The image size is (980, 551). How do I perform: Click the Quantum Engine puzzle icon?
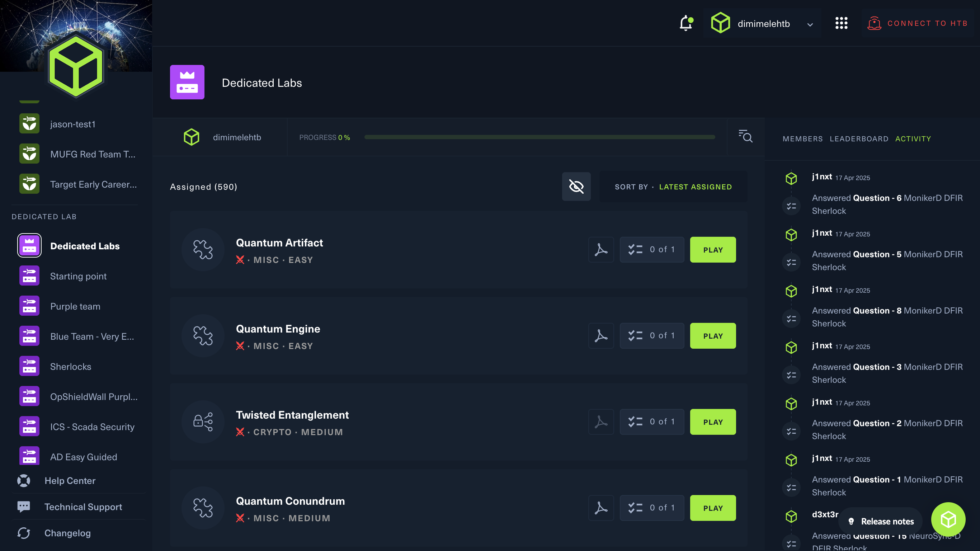(x=203, y=336)
